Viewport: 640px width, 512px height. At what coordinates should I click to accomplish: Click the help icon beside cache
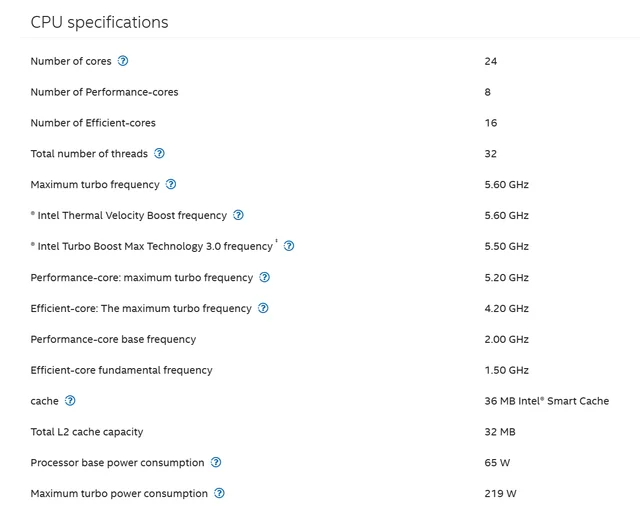click(x=70, y=401)
